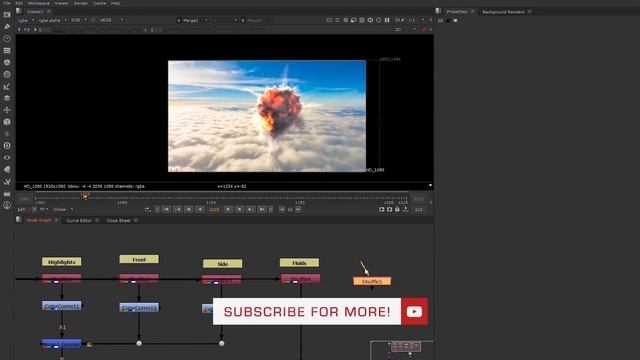The width and height of the screenshot is (640, 360).
Task: Open the Filter nodes toolbar menu
Action: pos(7,74)
